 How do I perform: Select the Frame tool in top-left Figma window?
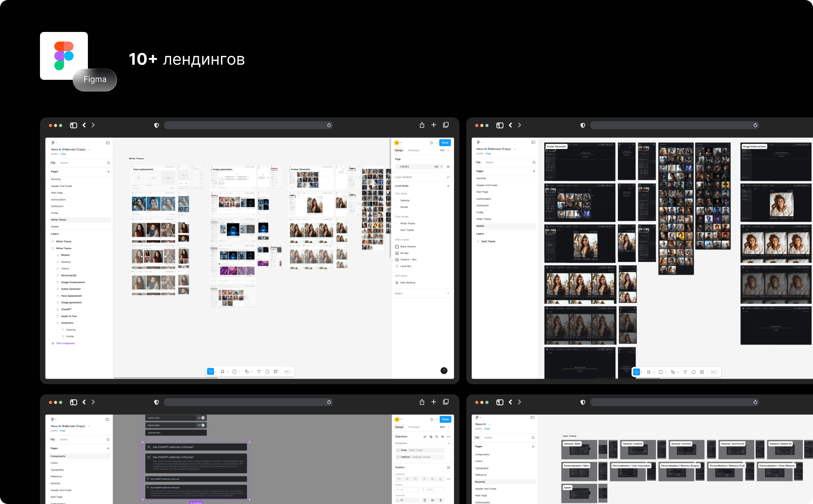pyautogui.click(x=223, y=372)
